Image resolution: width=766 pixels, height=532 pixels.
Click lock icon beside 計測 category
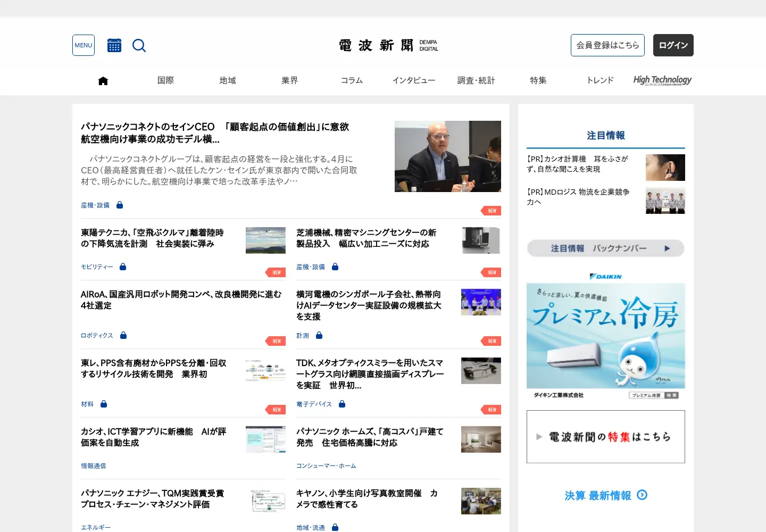click(319, 335)
